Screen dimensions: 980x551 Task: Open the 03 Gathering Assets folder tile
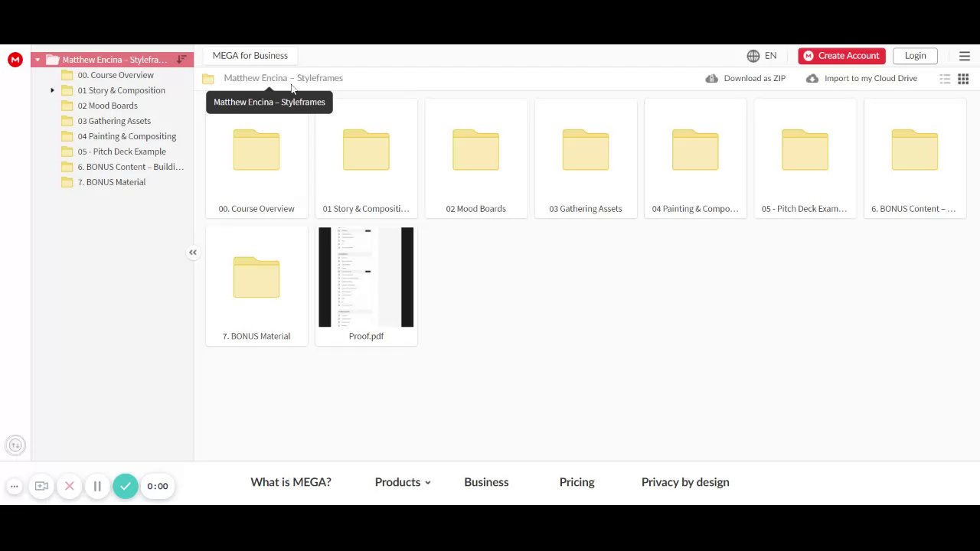click(586, 158)
